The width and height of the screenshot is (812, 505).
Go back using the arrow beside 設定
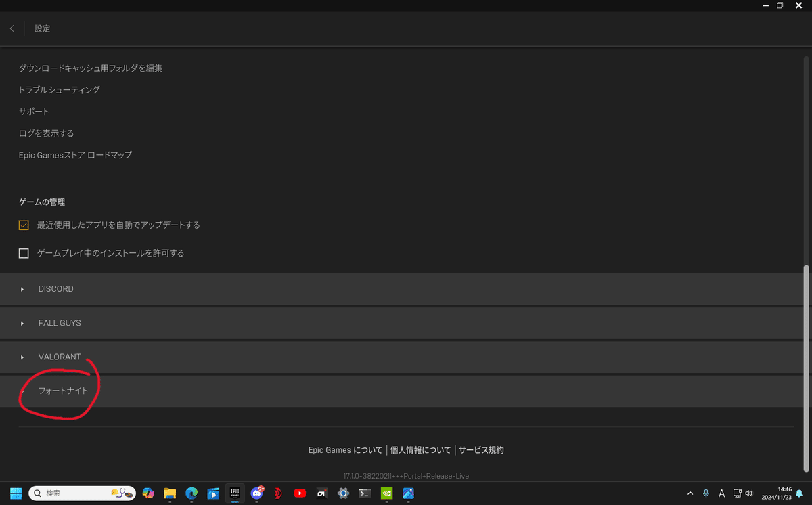click(12, 28)
